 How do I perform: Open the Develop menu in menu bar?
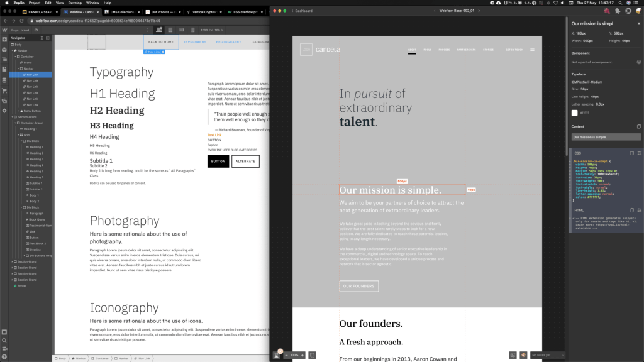tap(75, 3)
